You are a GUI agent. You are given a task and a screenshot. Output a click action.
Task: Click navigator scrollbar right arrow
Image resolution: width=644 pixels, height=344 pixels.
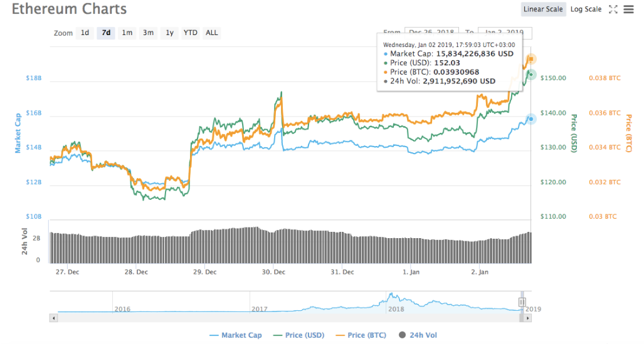click(x=528, y=318)
